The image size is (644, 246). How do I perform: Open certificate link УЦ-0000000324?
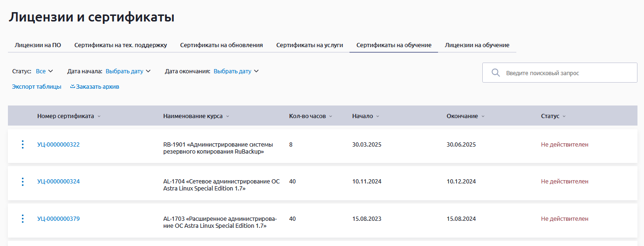58,182
